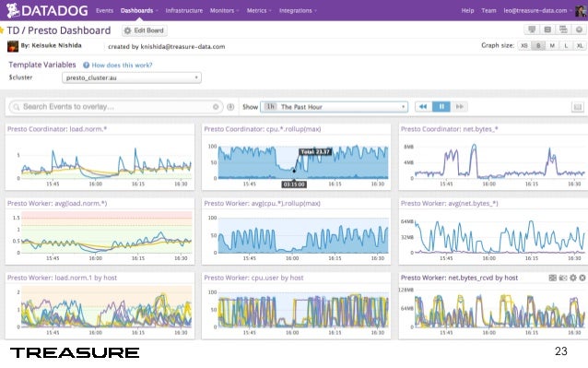Focus the 'Search Events to overlay' field

click(116, 107)
